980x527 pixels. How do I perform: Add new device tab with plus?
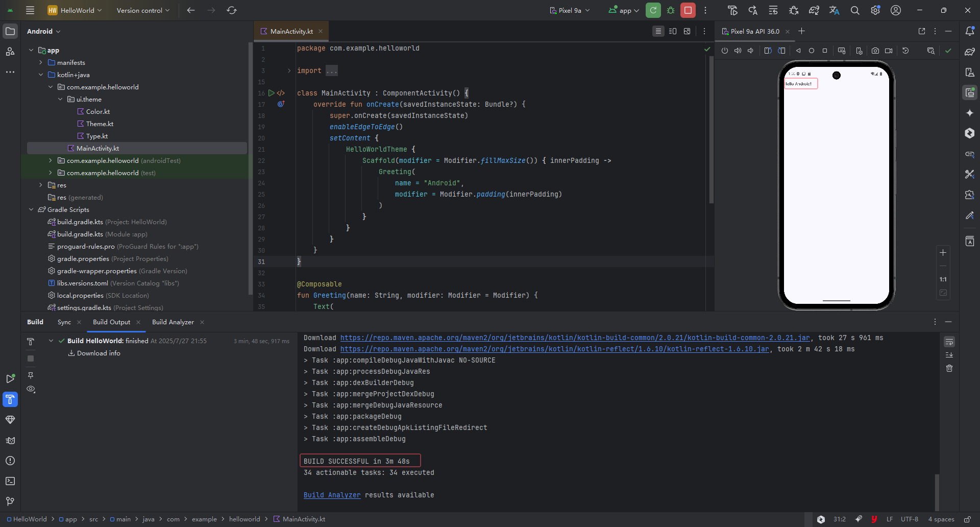click(801, 31)
